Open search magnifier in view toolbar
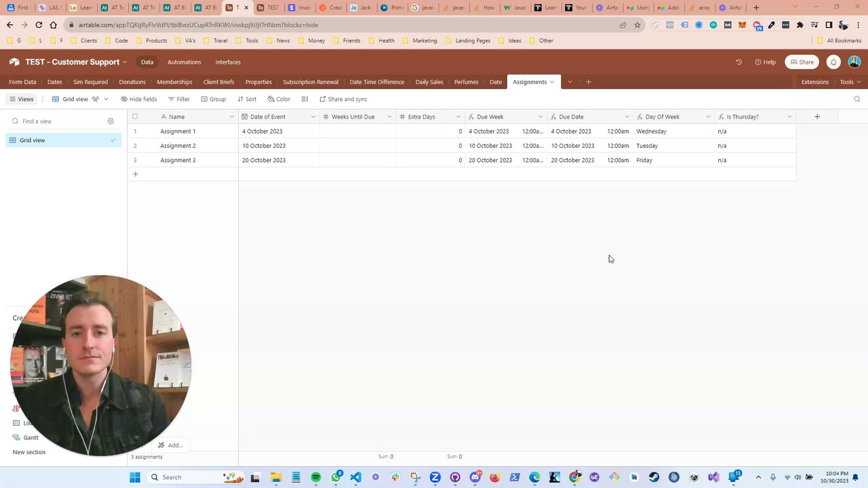868x488 pixels. [856, 99]
